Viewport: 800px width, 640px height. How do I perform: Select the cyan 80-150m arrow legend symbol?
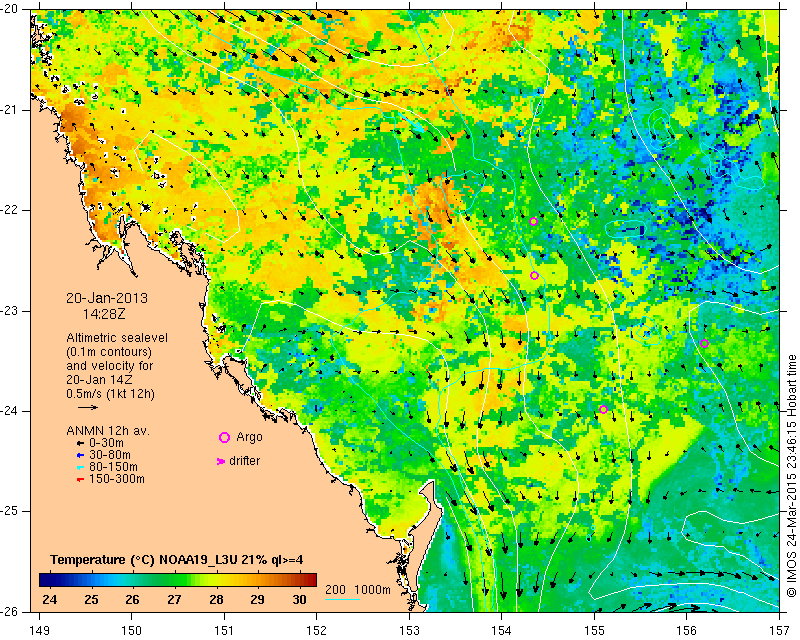tap(80, 467)
